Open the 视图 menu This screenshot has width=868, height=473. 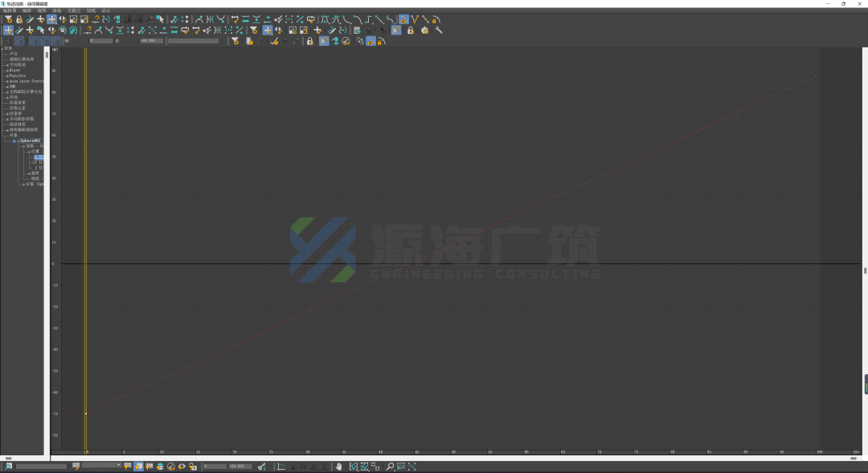(x=42, y=10)
